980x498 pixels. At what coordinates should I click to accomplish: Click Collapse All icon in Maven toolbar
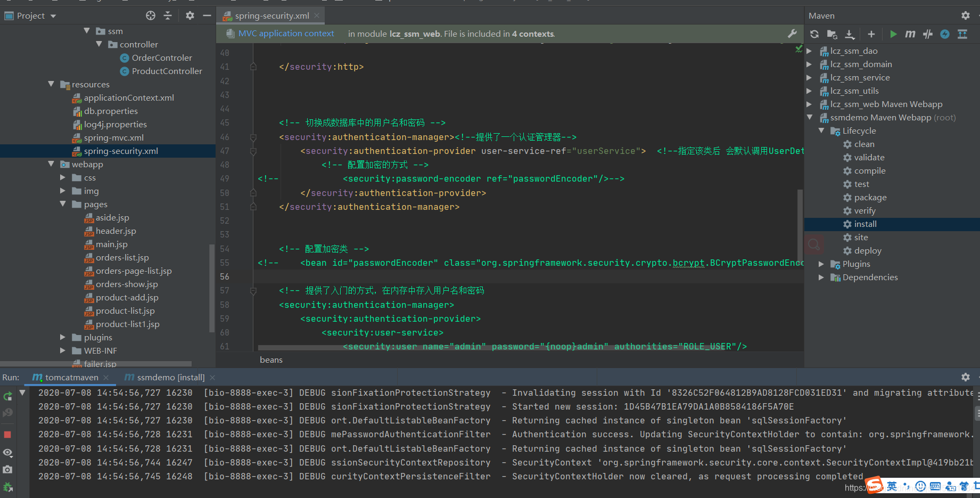[962, 34]
